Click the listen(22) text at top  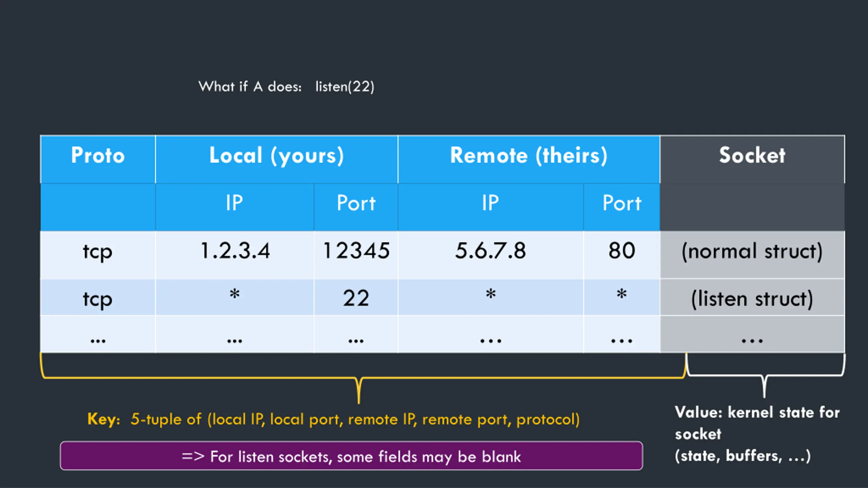[x=345, y=87]
